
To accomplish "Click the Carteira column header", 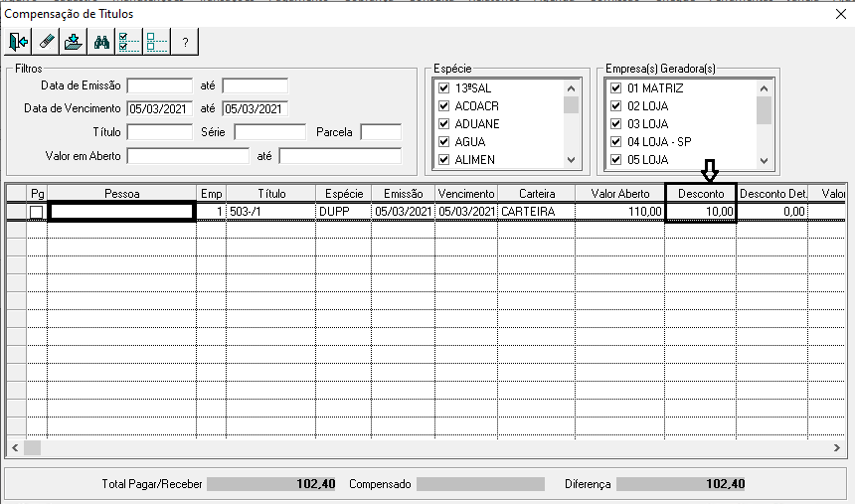I will click(537, 194).
